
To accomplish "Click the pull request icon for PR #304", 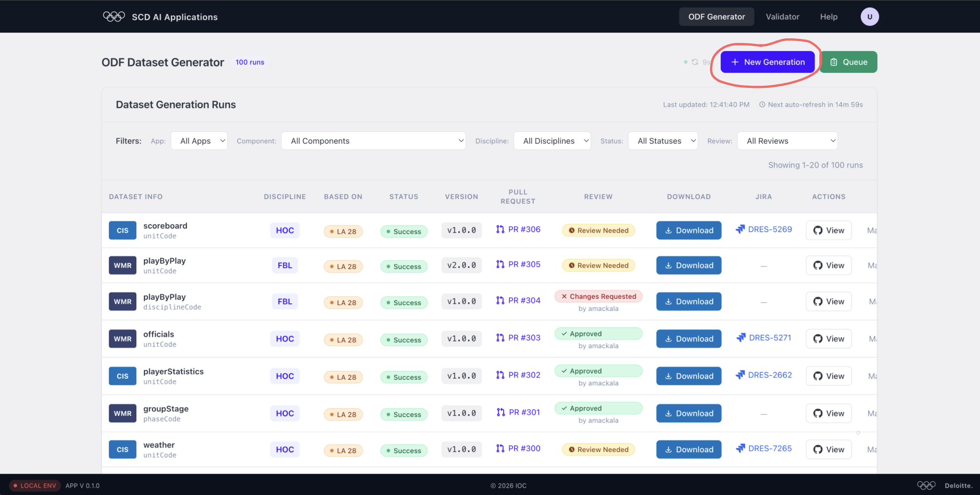I will point(500,300).
